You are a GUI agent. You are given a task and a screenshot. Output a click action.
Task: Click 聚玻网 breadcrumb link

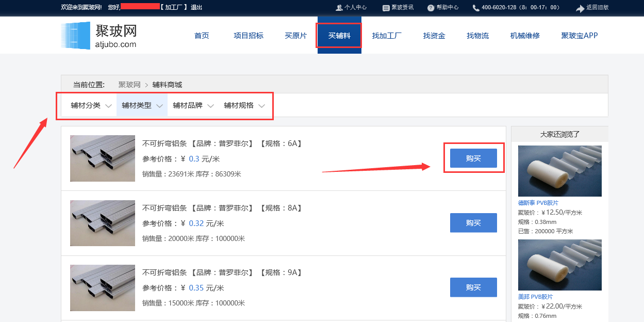coord(129,85)
